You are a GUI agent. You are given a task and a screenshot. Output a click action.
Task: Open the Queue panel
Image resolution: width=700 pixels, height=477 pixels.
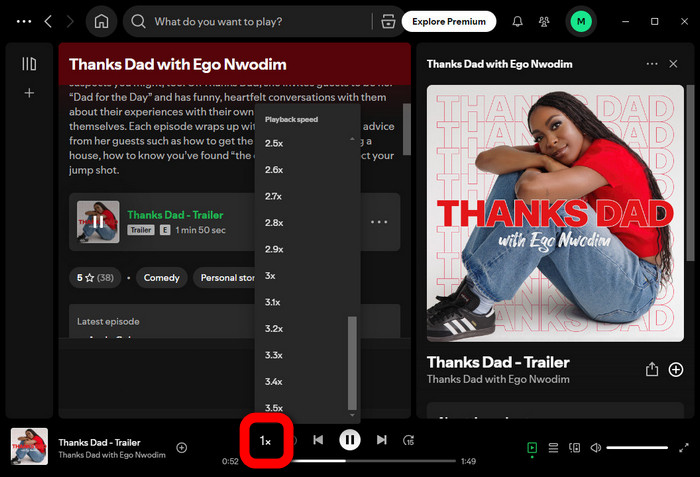553,448
